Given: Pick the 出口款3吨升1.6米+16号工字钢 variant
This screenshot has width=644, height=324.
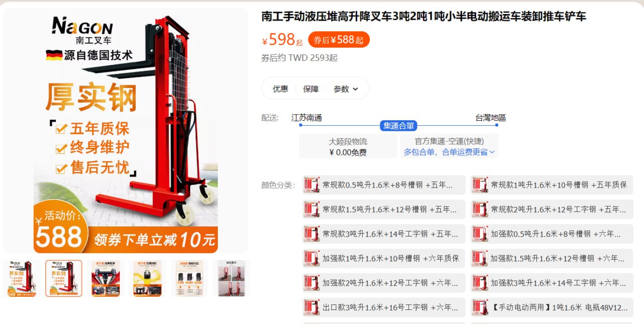Looking at the screenshot, I should pos(384,307).
